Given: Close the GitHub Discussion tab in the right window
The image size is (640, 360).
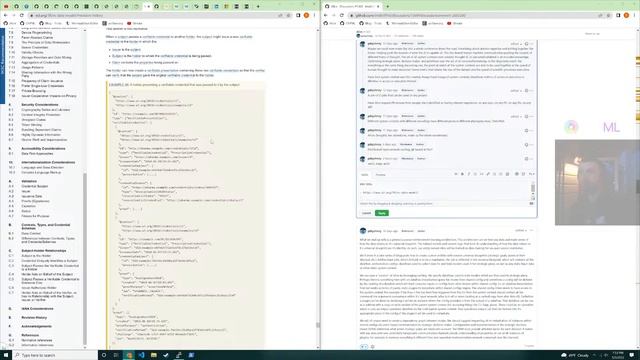Looking at the screenshot, I should (378, 7).
